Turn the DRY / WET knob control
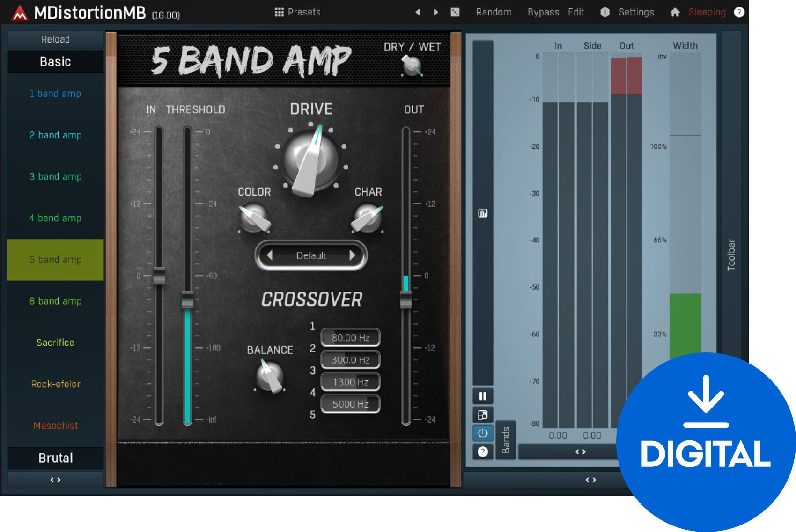Image resolution: width=796 pixels, height=532 pixels. coord(412,65)
